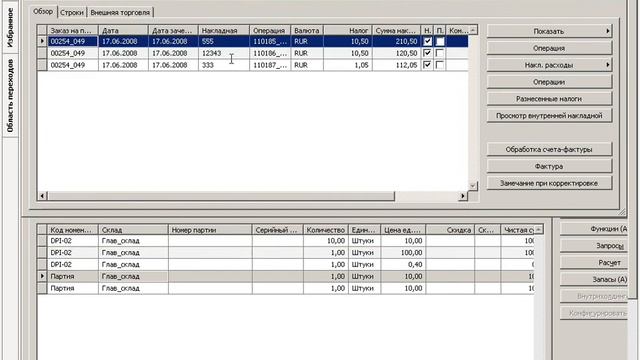Click the row selector of invoice 333 row
This screenshot has height=360, width=640.
42,65
